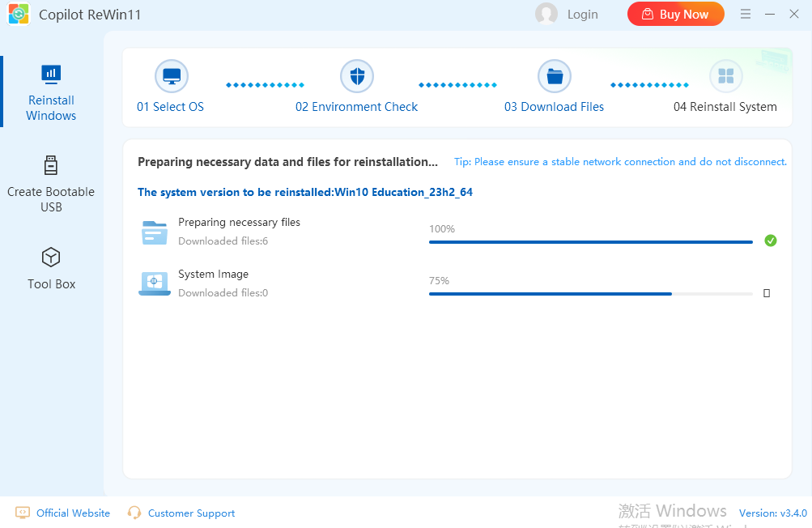Open the Create Bootable USB section
Viewport: 812px width, 528px height.
[x=51, y=184]
